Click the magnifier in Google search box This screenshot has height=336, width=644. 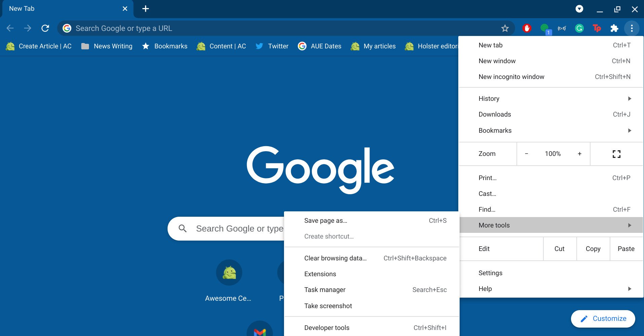pyautogui.click(x=183, y=228)
